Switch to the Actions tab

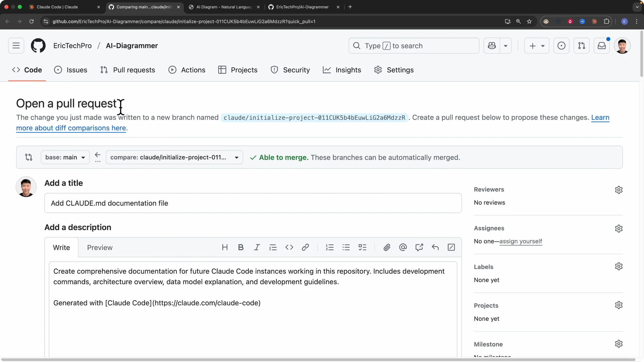click(x=187, y=70)
